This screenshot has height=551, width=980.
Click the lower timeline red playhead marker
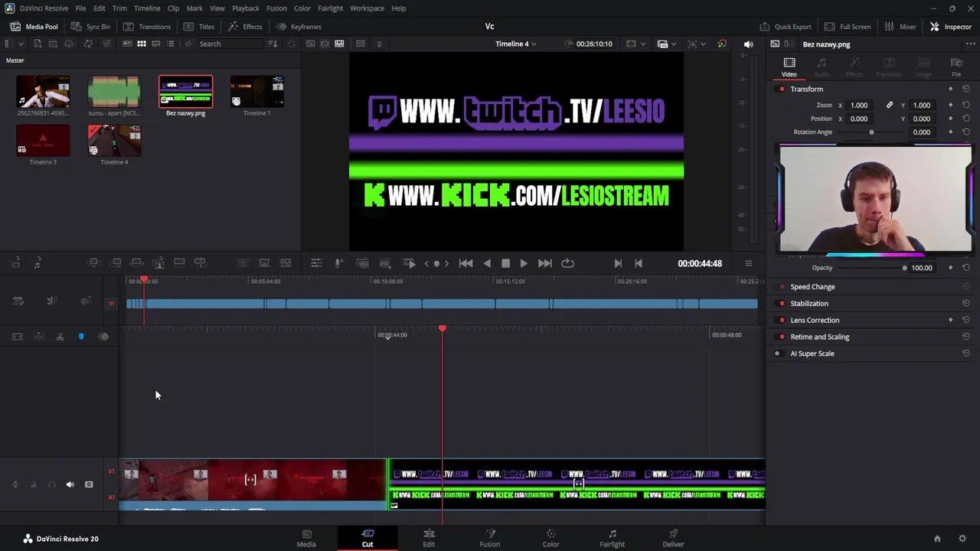(x=442, y=328)
